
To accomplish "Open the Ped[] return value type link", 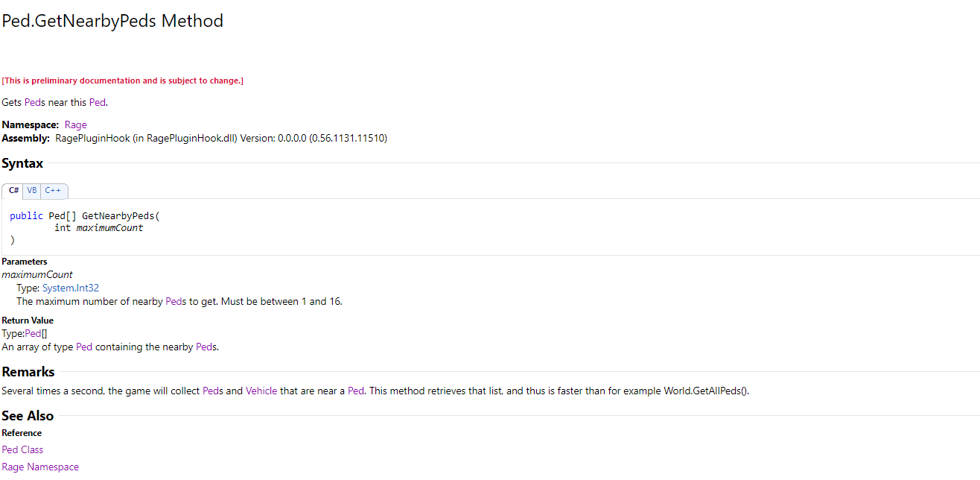I will (x=34, y=333).
